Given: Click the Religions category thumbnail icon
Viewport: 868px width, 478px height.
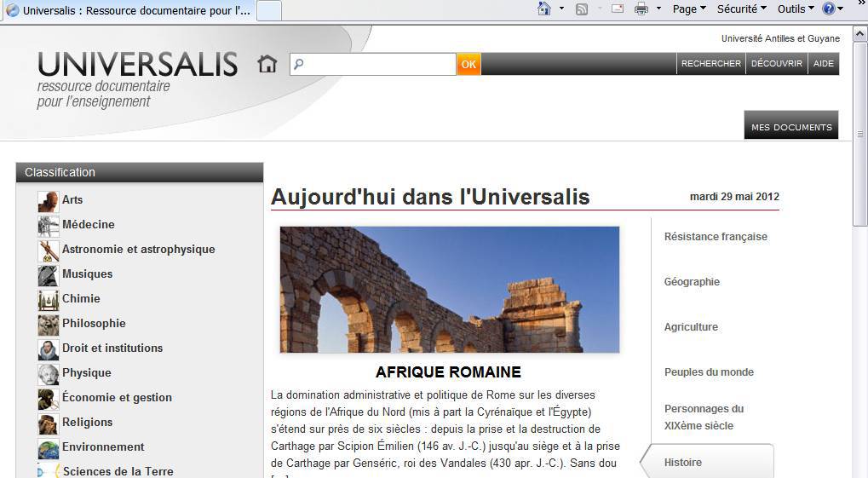Looking at the screenshot, I should click(49, 423).
